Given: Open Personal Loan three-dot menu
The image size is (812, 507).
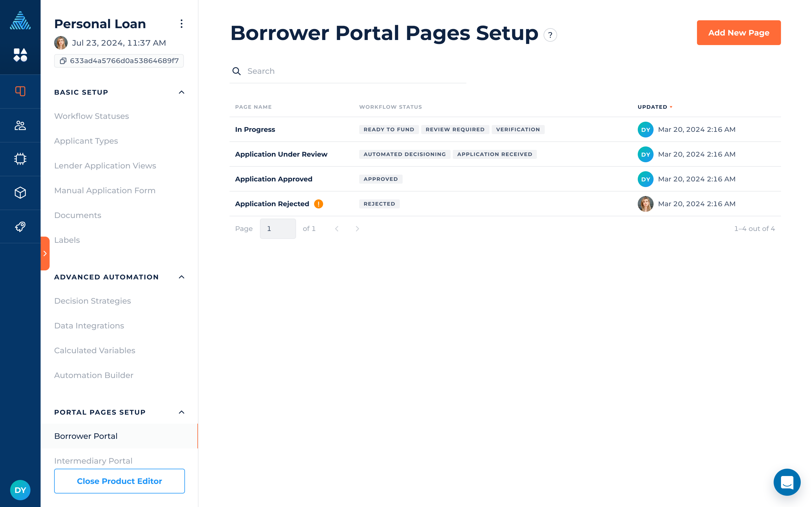Looking at the screenshot, I should 181,24.
